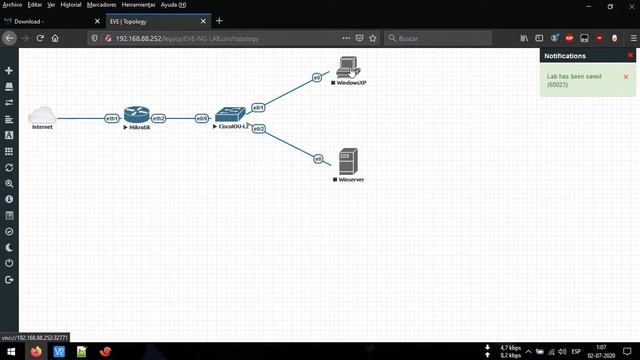640x360 pixels.
Task: Select the WindowsXP computer node
Action: [x=348, y=67]
